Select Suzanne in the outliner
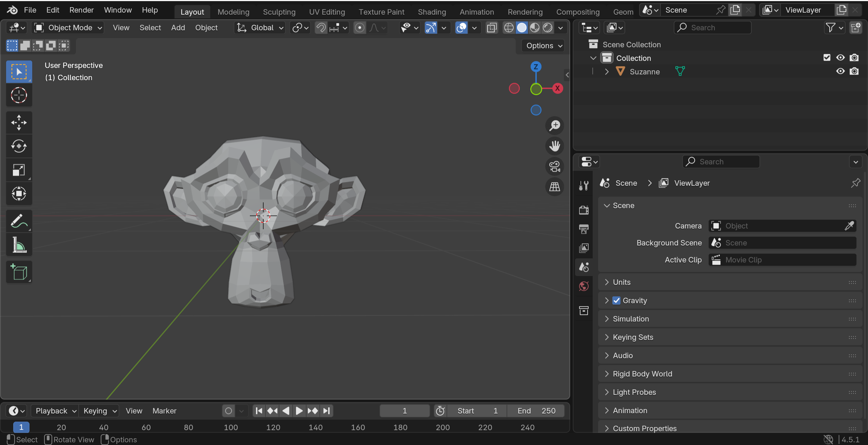The width and height of the screenshot is (868, 445). point(645,72)
